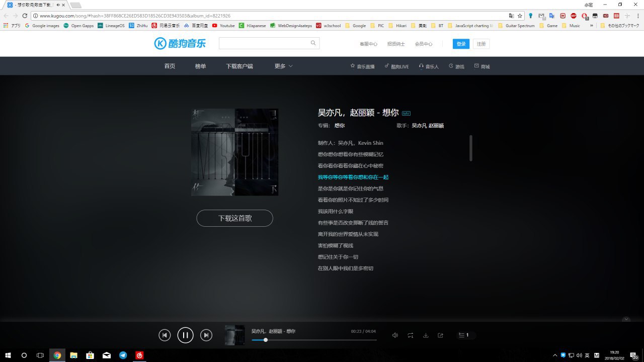Open the playlist queue showing 1
The image size is (644, 362).
[464, 335]
